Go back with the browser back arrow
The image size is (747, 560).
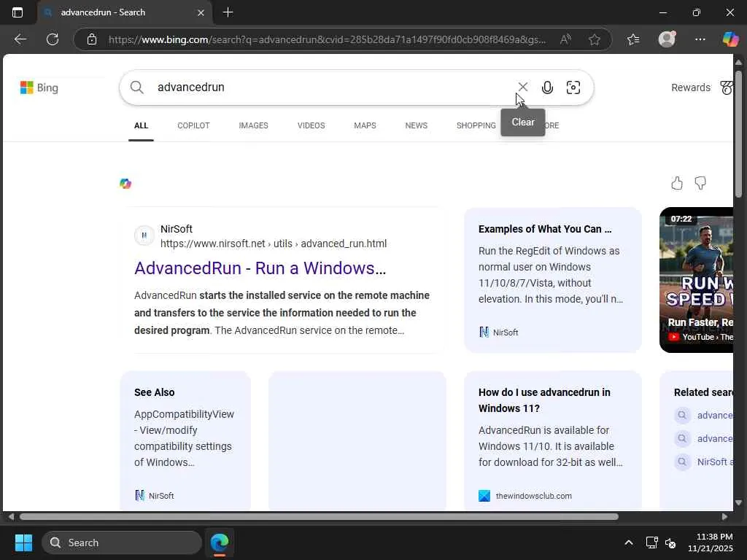pyautogui.click(x=20, y=39)
